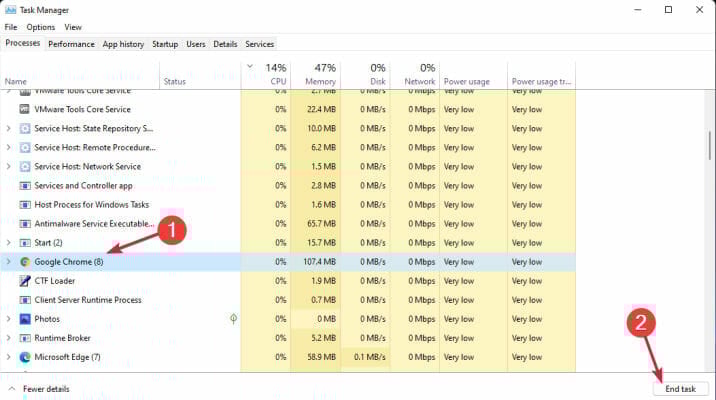The width and height of the screenshot is (716, 400).
Task: Click the VMware Tools Core Service icon
Action: click(25, 109)
